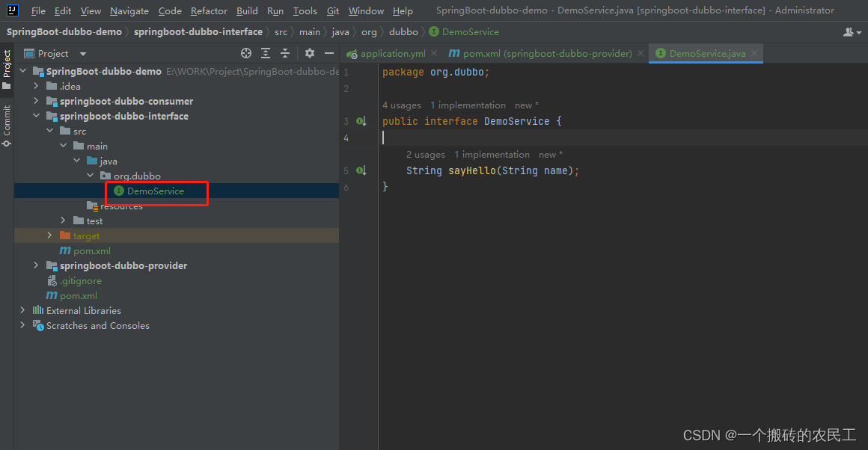The width and height of the screenshot is (868, 450).
Task: Expand the .idea folder
Action: (36, 86)
